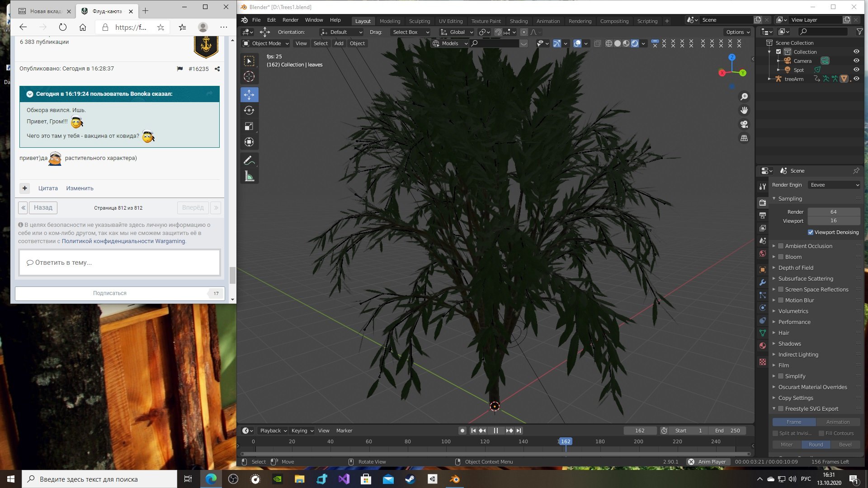Click the Animation button in SVG Export

point(838,422)
